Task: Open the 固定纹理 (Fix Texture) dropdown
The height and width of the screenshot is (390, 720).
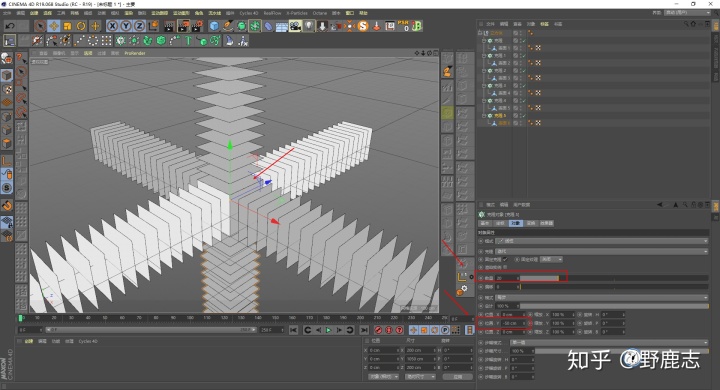Action: (551, 260)
